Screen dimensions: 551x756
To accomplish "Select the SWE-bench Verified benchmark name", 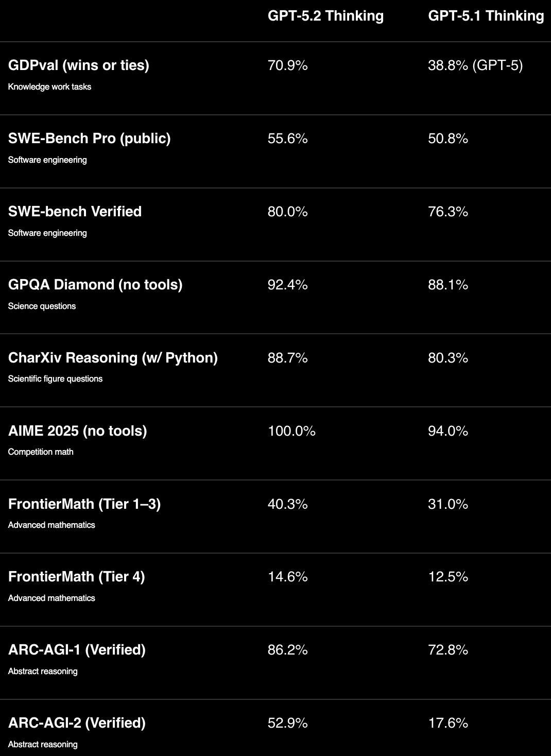I will (x=75, y=212).
